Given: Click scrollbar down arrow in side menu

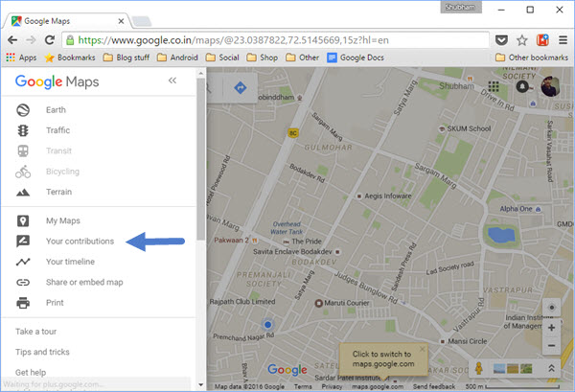Looking at the screenshot, I should 200,384.
